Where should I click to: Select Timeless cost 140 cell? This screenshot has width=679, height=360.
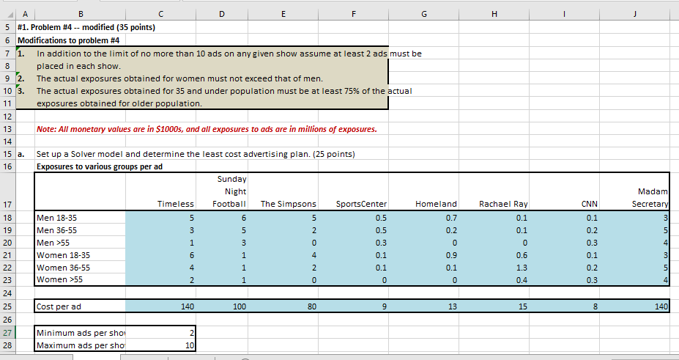[x=161, y=307]
